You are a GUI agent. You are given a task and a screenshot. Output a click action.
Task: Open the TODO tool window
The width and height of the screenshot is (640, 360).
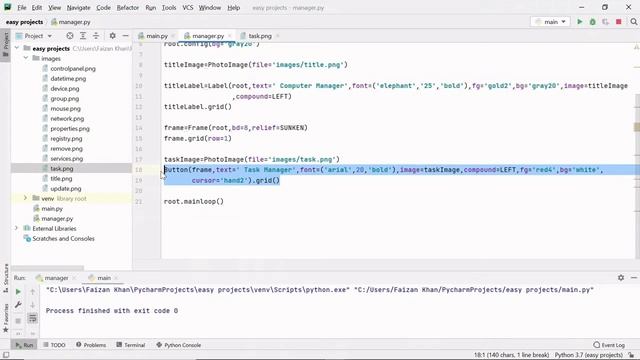tap(54, 345)
